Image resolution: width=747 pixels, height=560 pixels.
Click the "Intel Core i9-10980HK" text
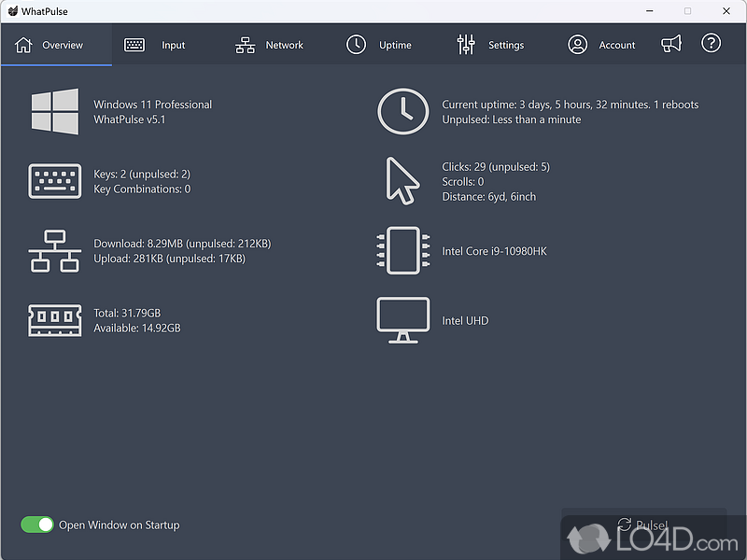pos(494,251)
